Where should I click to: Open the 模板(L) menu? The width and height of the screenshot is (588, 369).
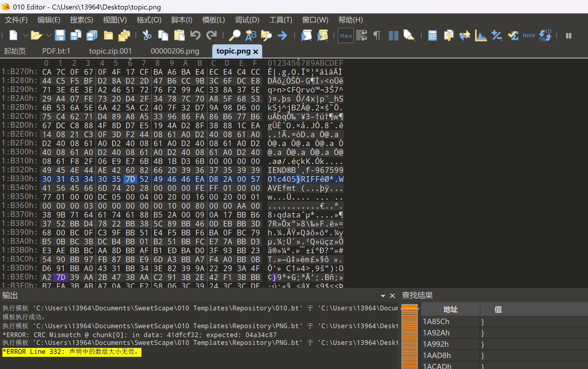[x=213, y=20]
